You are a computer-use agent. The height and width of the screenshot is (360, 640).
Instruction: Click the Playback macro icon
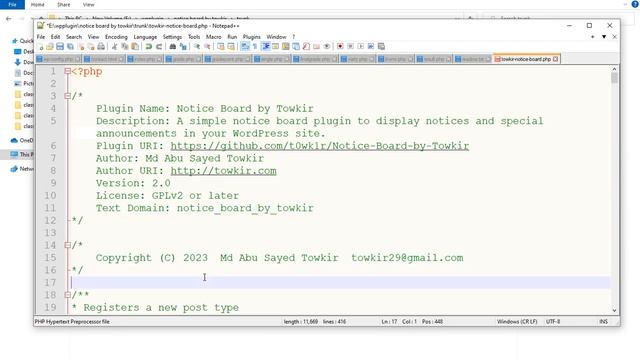pyautogui.click(x=360, y=47)
